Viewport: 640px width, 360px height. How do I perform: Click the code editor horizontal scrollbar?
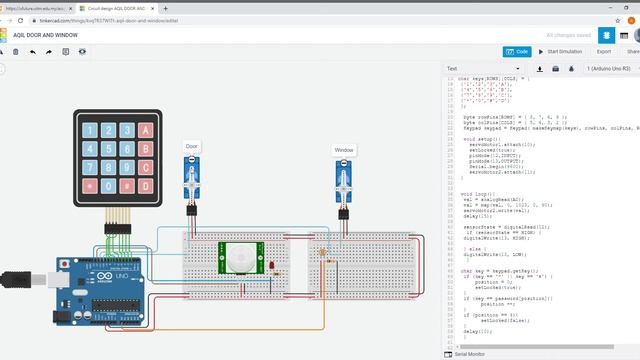point(536,347)
